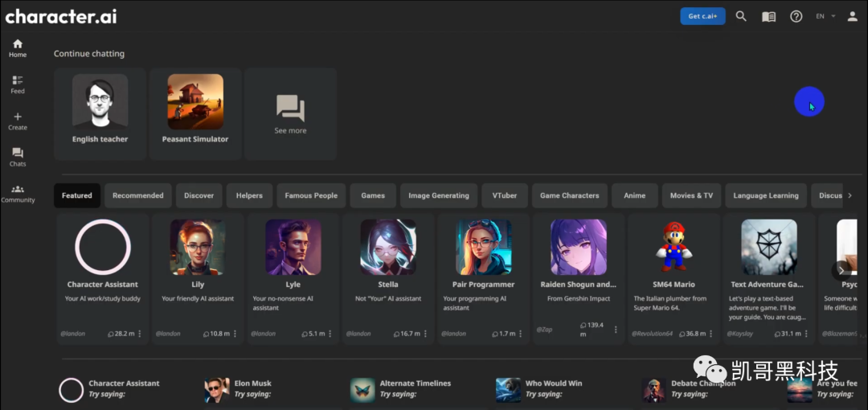Open the Game Characters tab
Viewport: 868px width, 410px height.
(x=570, y=195)
